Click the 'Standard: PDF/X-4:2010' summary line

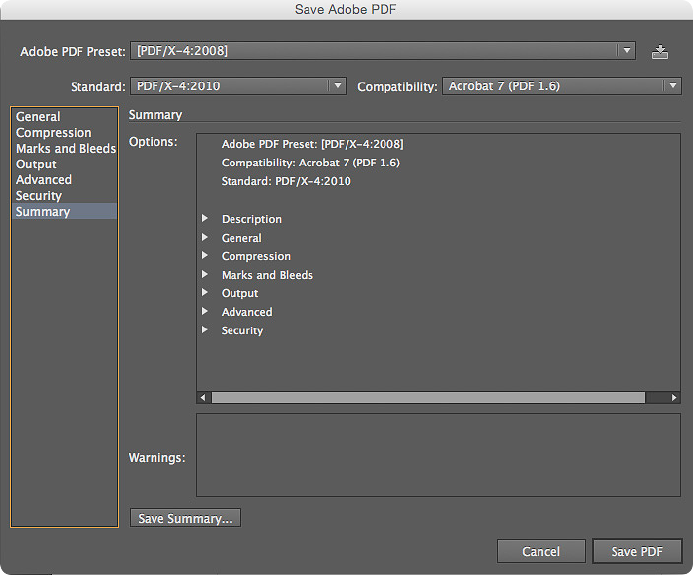point(286,181)
